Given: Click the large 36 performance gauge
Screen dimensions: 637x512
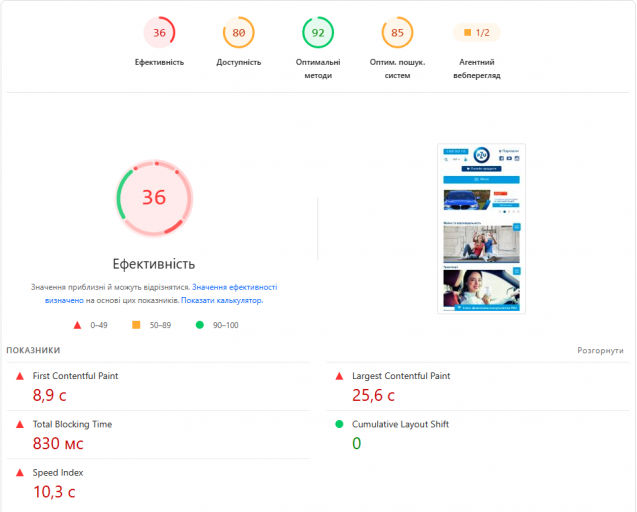Looking at the screenshot, I should [154, 198].
